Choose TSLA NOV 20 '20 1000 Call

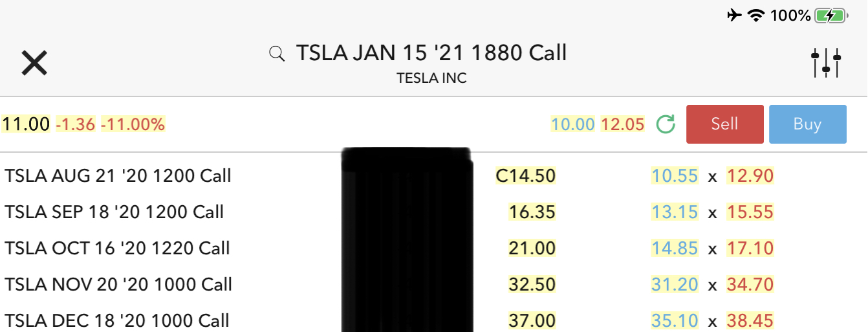click(x=118, y=285)
